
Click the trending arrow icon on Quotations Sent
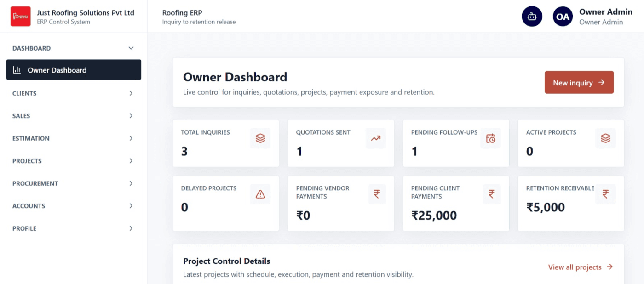[375, 138]
